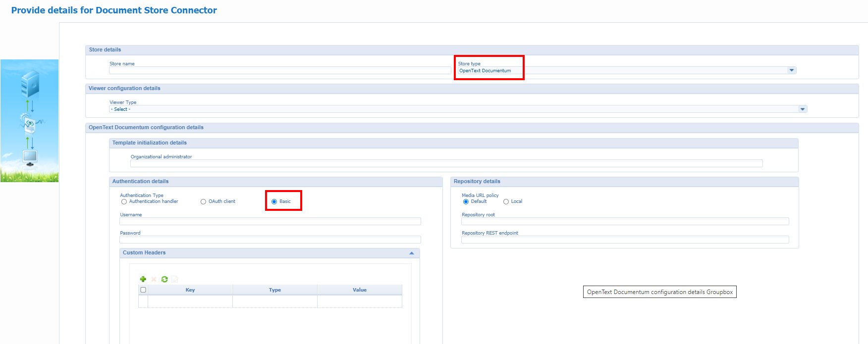Open the Store type dropdown arrow
This screenshot has height=344, width=868.
click(x=792, y=70)
